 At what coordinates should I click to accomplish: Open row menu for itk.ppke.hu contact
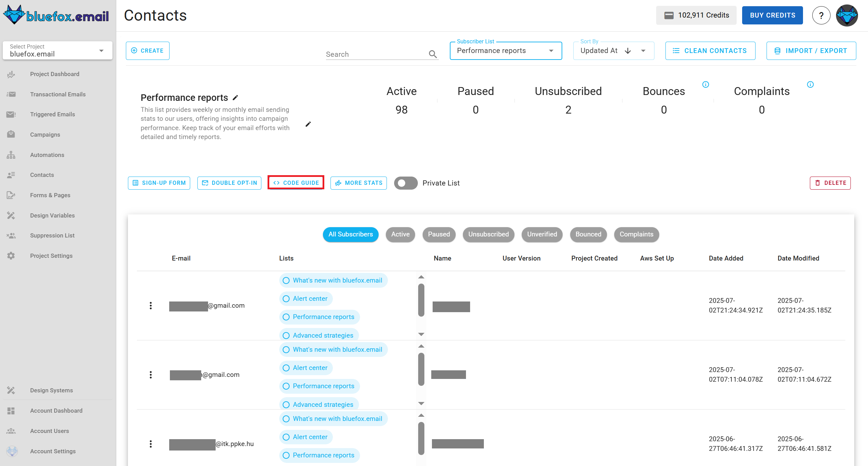click(x=151, y=444)
